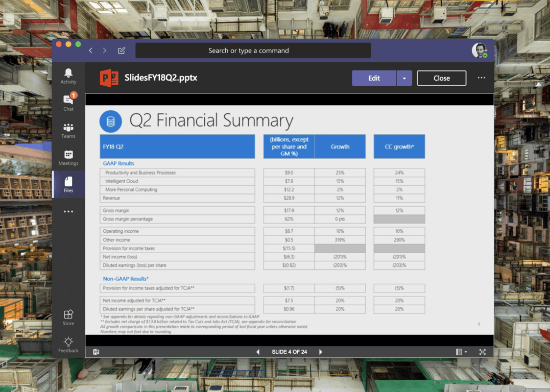Select the Files tab in sidebar
Screen dimensions: 550x392
68,184
